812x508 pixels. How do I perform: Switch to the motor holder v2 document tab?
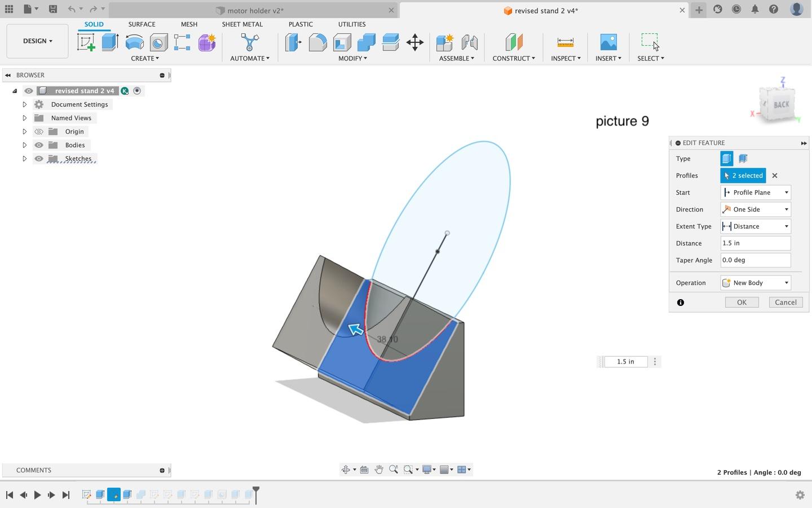coord(254,10)
